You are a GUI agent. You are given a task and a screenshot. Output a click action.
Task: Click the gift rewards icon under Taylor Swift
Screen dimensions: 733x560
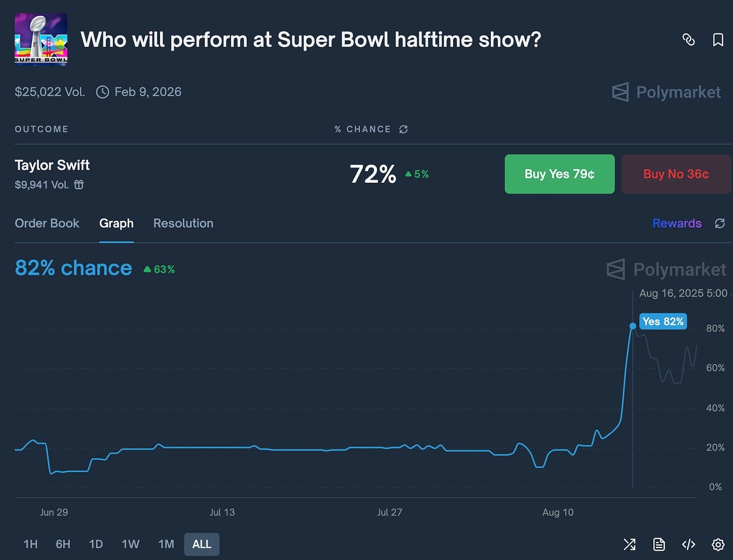(x=79, y=185)
